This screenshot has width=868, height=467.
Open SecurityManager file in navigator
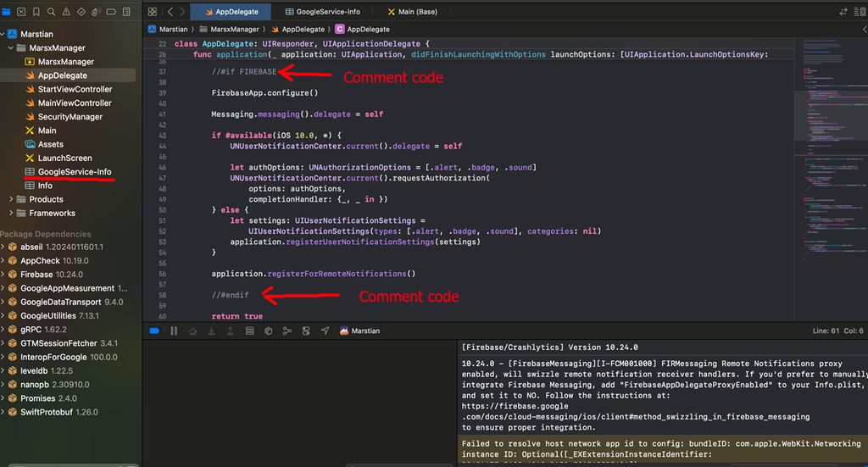pyautogui.click(x=70, y=117)
